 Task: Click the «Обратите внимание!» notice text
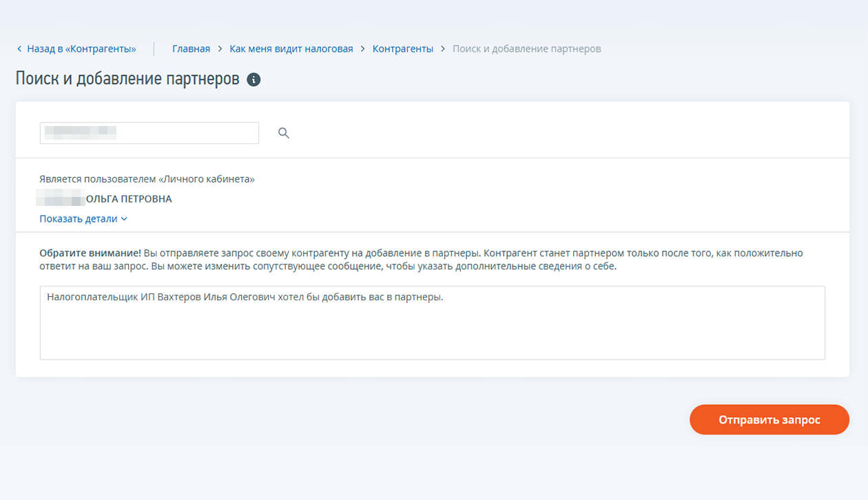[90, 253]
